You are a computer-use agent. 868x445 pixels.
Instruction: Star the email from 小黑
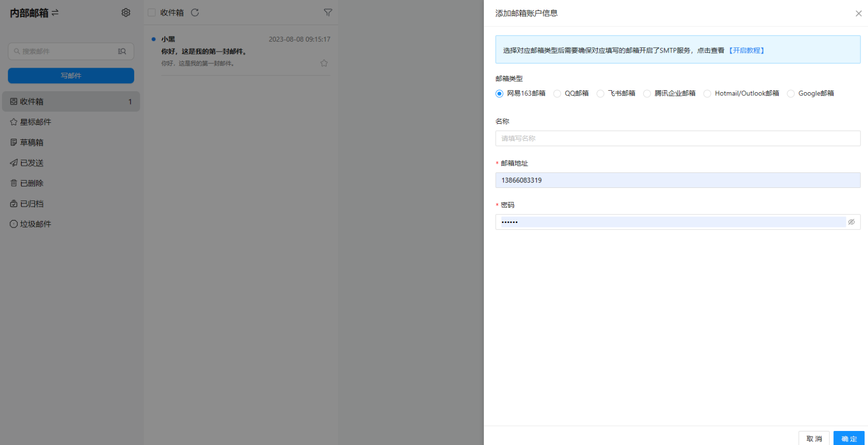(324, 63)
